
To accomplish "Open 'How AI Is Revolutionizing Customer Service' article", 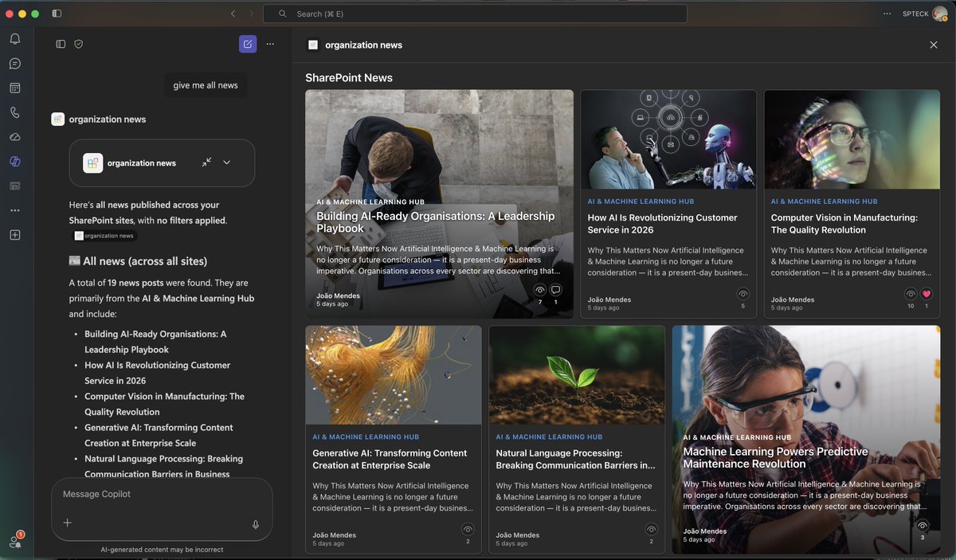I will point(663,224).
